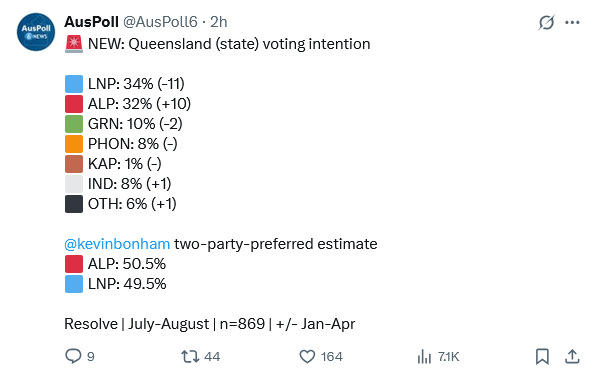598x378 pixels.
Task: Click the 164 likes count
Action: coord(331,357)
